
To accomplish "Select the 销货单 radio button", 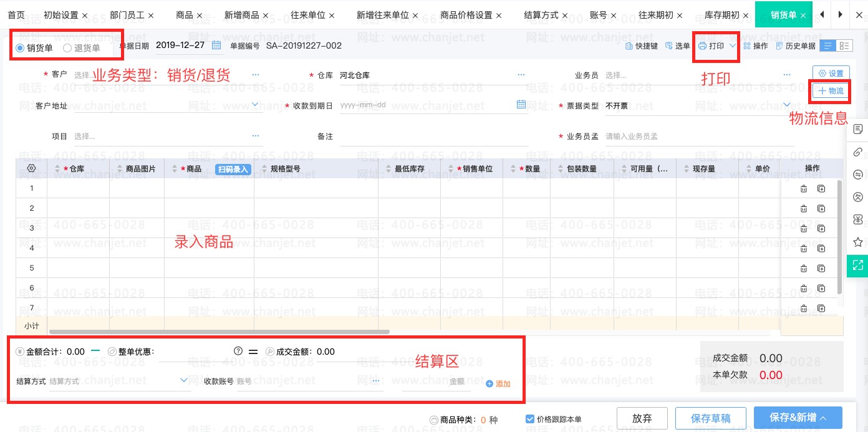I will pos(20,47).
